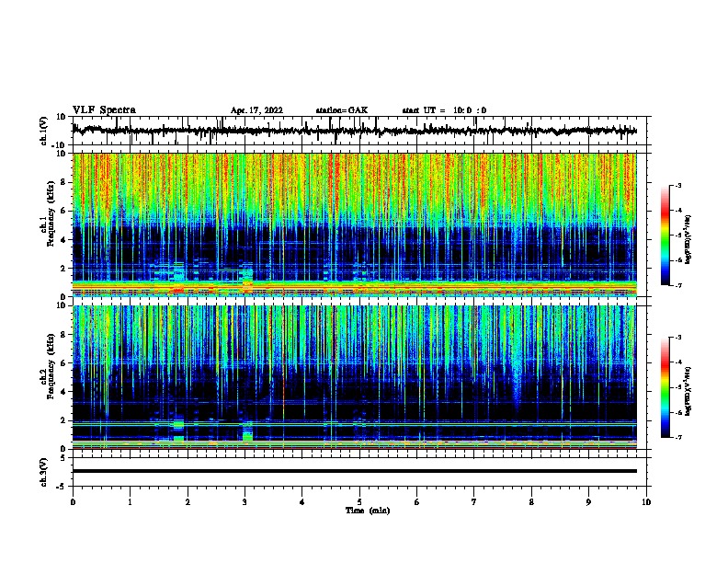The height and width of the screenshot is (563, 728).
Task: Click time axis tick label 2
Action: 188,502
